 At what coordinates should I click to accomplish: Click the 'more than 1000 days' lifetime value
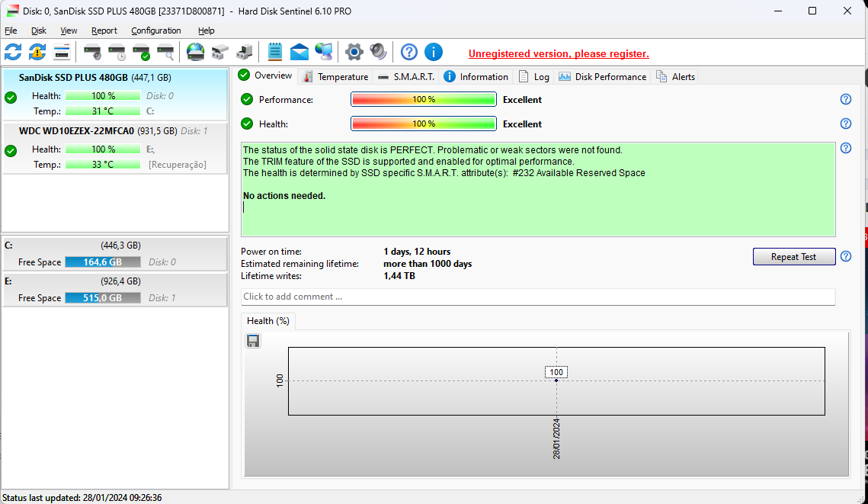pyautogui.click(x=428, y=264)
